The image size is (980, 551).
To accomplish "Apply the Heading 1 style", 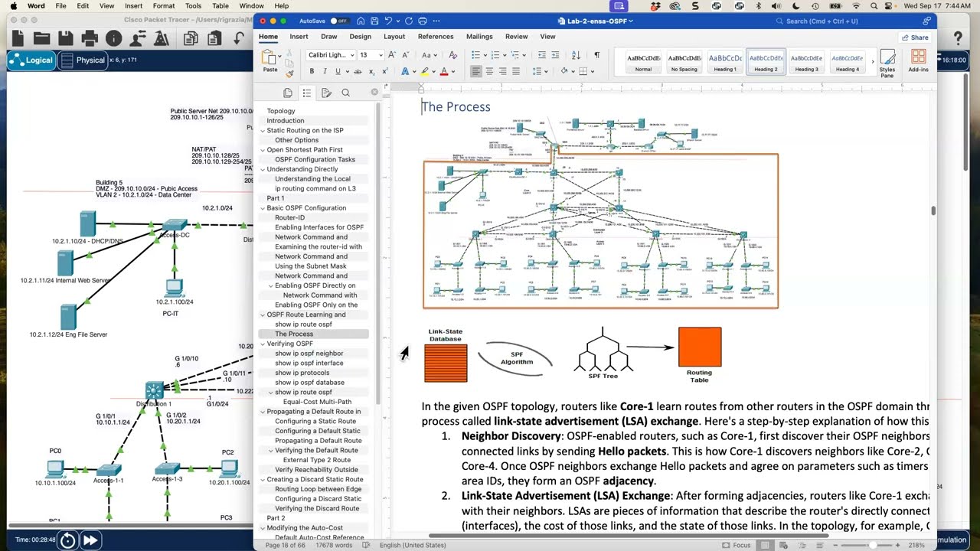I will tap(725, 63).
